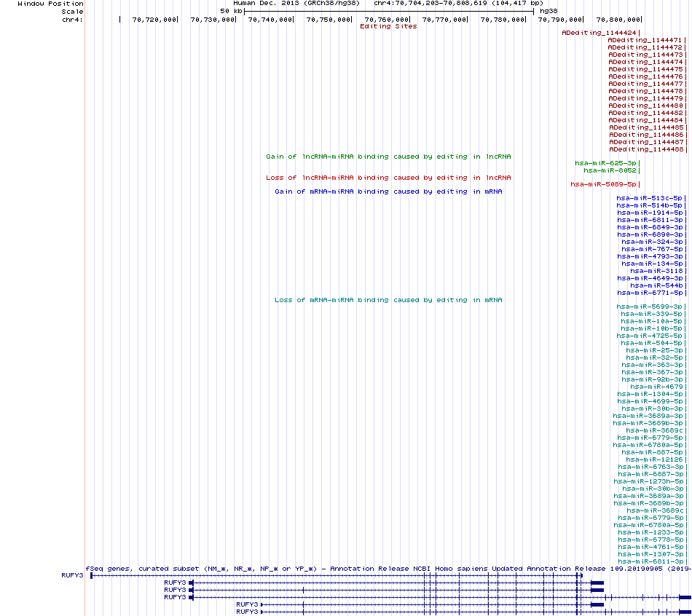Click Loss of lncRNA-miRNA binding track title
The width and height of the screenshot is (692, 616).
[388, 178]
